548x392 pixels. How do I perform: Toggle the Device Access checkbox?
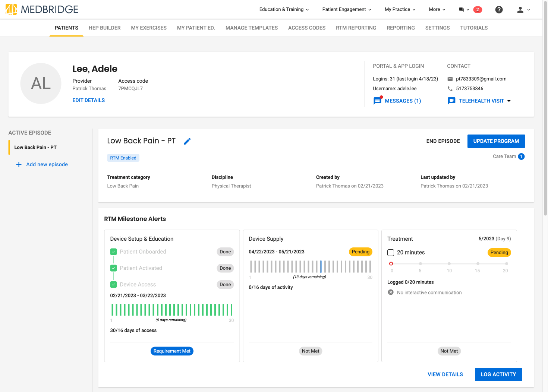pos(114,285)
